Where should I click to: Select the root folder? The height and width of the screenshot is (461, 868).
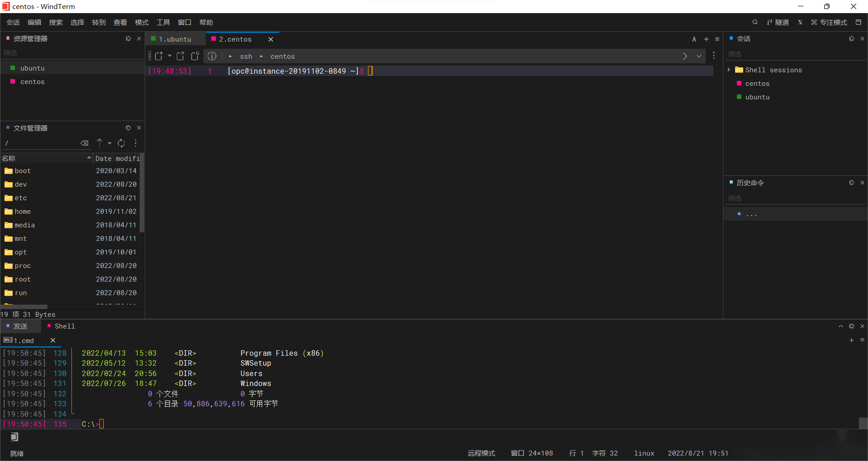(70, 279)
